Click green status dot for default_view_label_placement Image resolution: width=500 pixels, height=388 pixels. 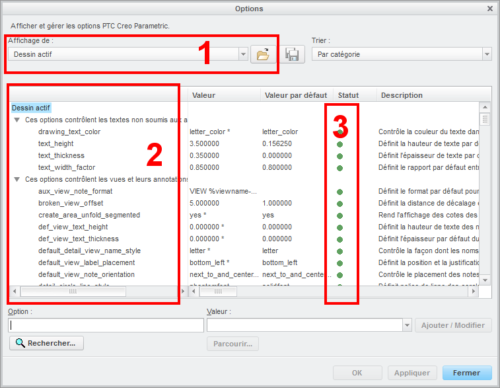pyautogui.click(x=340, y=263)
